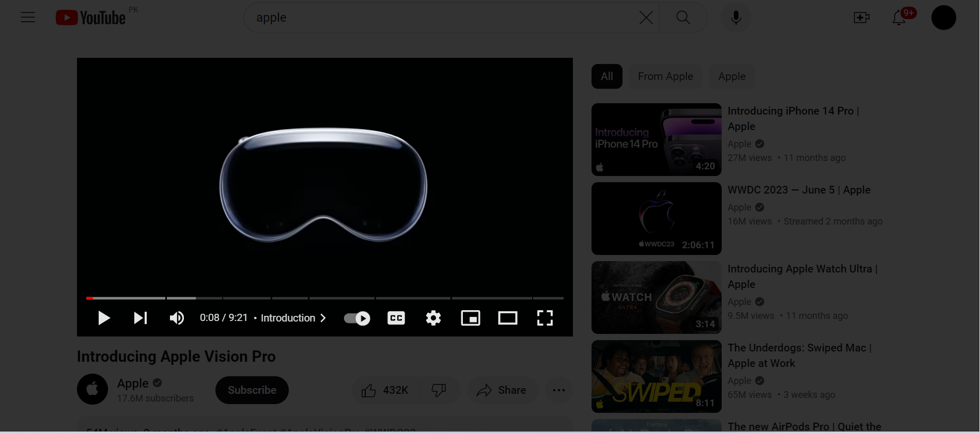The height and width of the screenshot is (433, 980).
Task: Play the Vision Pro video
Action: tap(104, 318)
